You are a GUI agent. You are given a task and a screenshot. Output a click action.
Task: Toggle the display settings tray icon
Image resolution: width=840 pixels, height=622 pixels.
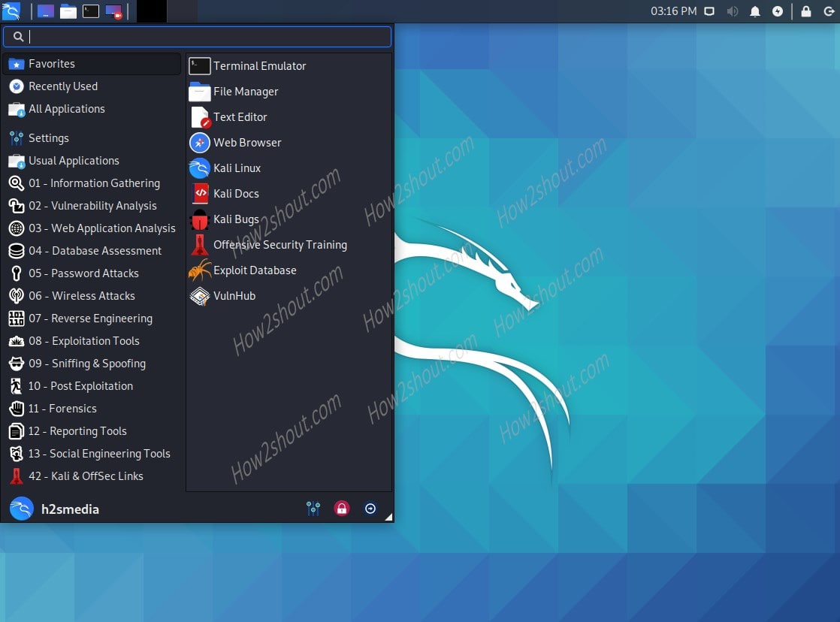(x=707, y=11)
